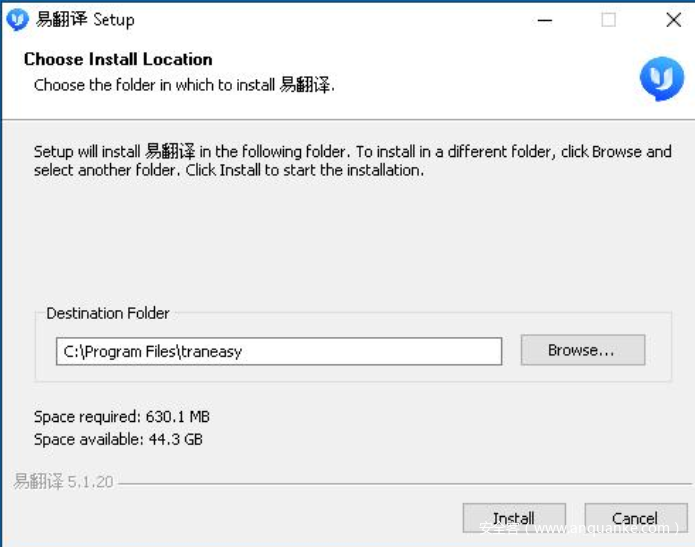The image size is (695, 547).
Task: Click Browse... to choose another folder
Action: click(x=582, y=350)
